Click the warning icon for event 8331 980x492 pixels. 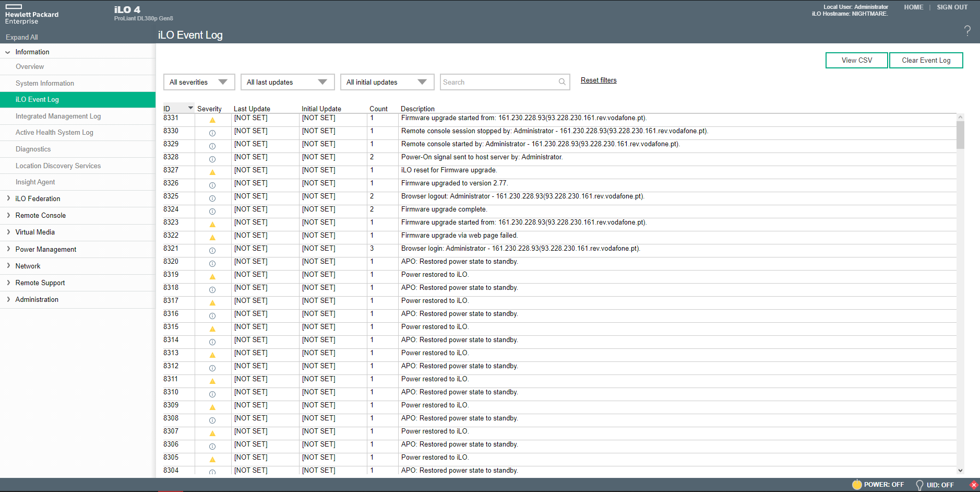[212, 120]
